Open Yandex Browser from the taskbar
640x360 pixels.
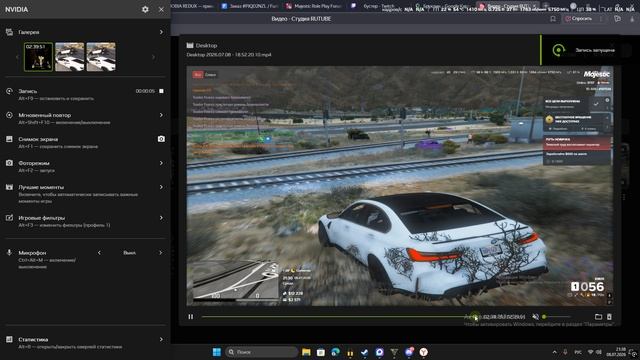tap(424, 352)
